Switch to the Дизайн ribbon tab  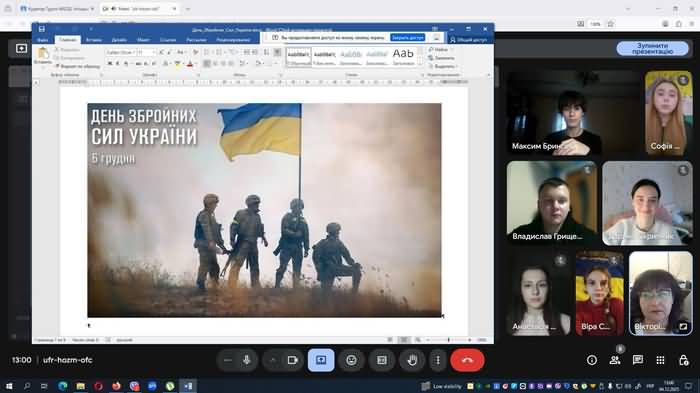(x=119, y=40)
